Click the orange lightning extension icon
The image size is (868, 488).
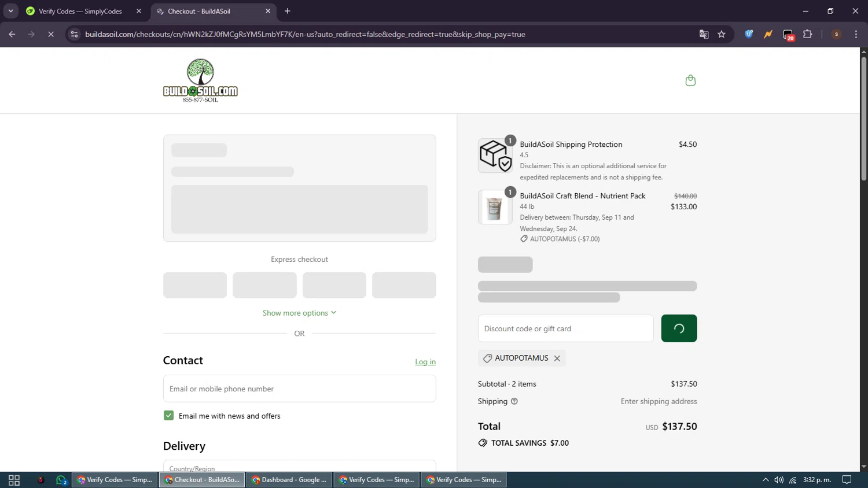(768, 34)
